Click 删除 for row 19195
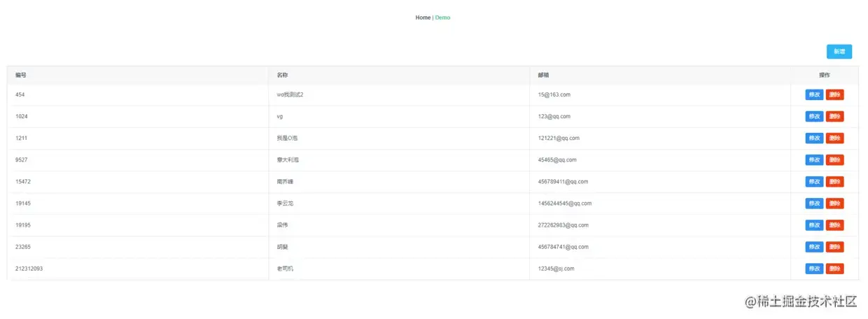Viewport: 868px width, 319px height. coord(834,225)
